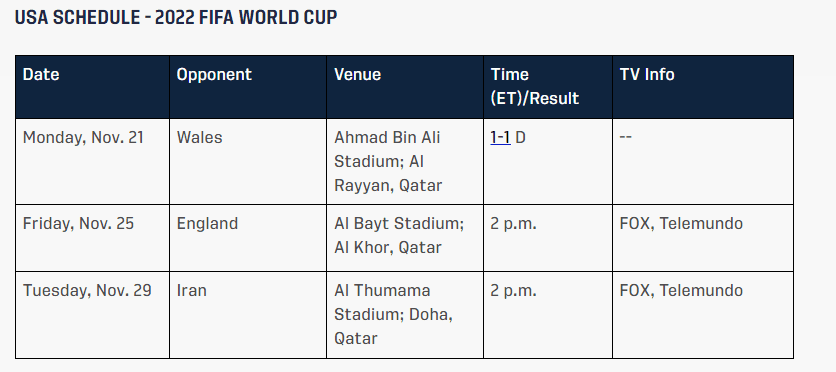Click the Monday, Nov. 21 date cell
This screenshot has width=836, height=372.
(x=92, y=161)
